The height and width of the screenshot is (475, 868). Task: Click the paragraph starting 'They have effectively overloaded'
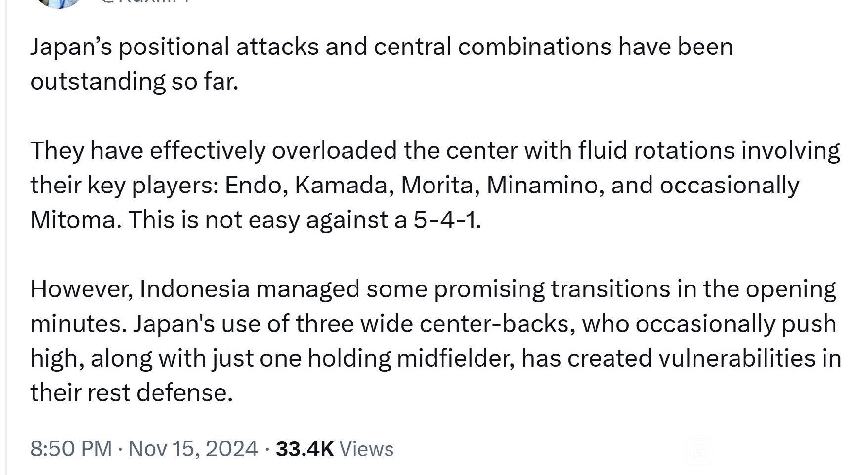(x=435, y=185)
